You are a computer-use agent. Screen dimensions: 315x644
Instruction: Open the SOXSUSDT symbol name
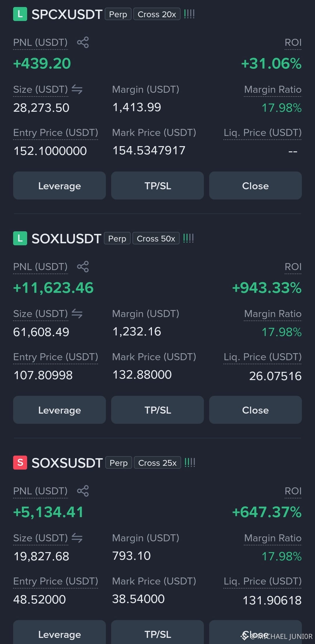(x=67, y=463)
